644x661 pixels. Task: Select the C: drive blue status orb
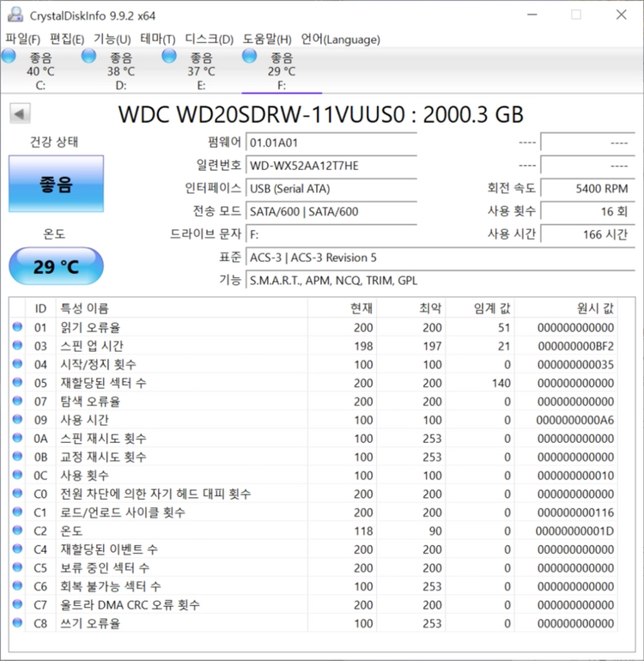(9, 56)
